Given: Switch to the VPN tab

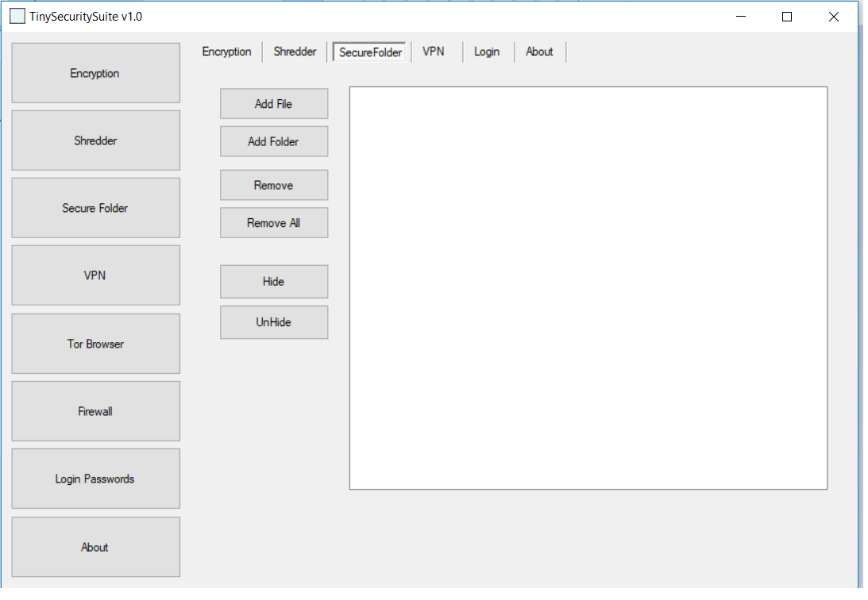Looking at the screenshot, I should click(x=434, y=52).
